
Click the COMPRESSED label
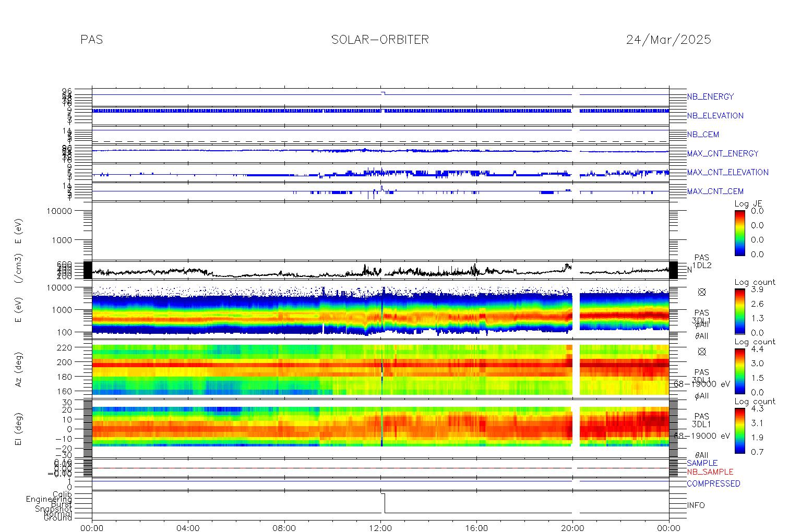click(x=713, y=484)
